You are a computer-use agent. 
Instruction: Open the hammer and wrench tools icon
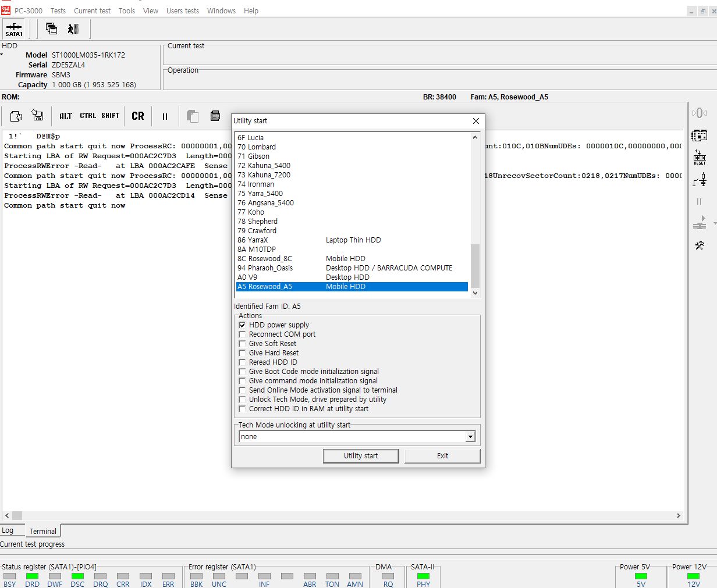700,245
